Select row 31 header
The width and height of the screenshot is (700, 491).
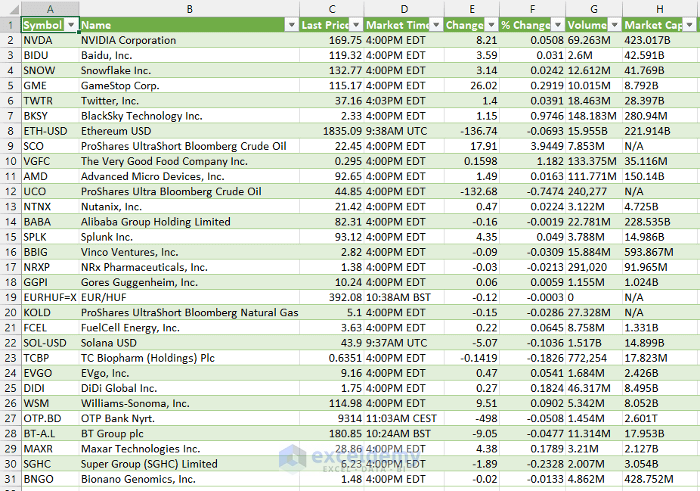11,479
